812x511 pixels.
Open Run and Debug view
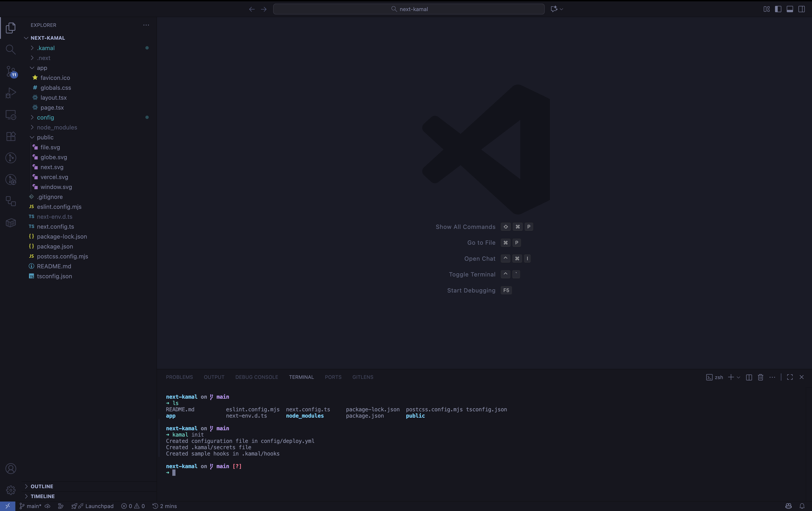click(x=11, y=93)
